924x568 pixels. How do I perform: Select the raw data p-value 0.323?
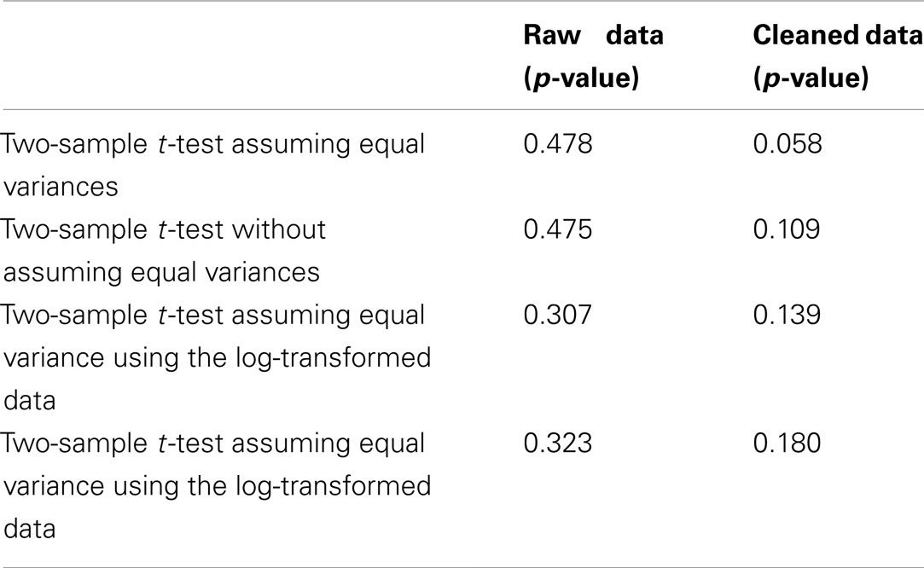tap(557, 443)
